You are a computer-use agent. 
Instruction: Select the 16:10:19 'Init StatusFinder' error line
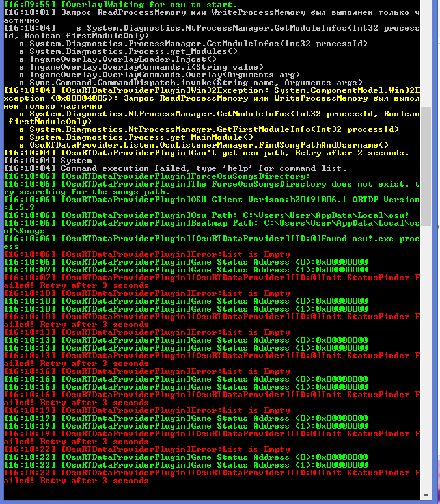click(x=212, y=438)
